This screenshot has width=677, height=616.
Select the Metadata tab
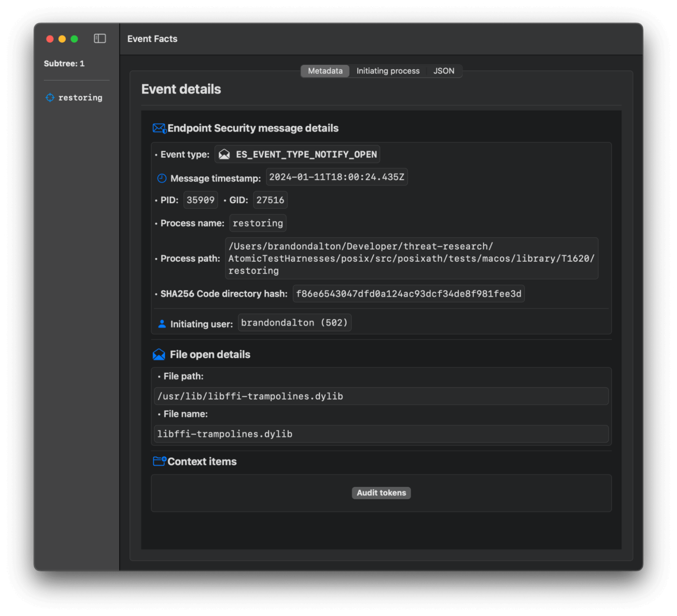pos(325,71)
